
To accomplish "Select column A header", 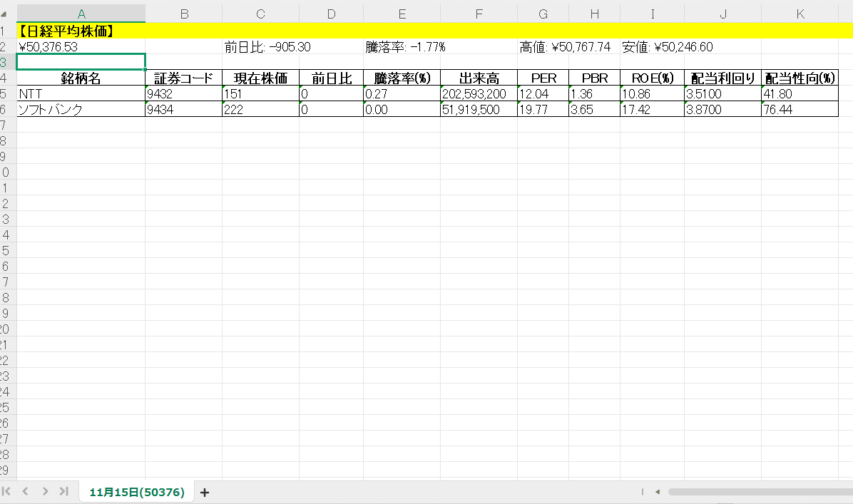I will (x=81, y=13).
